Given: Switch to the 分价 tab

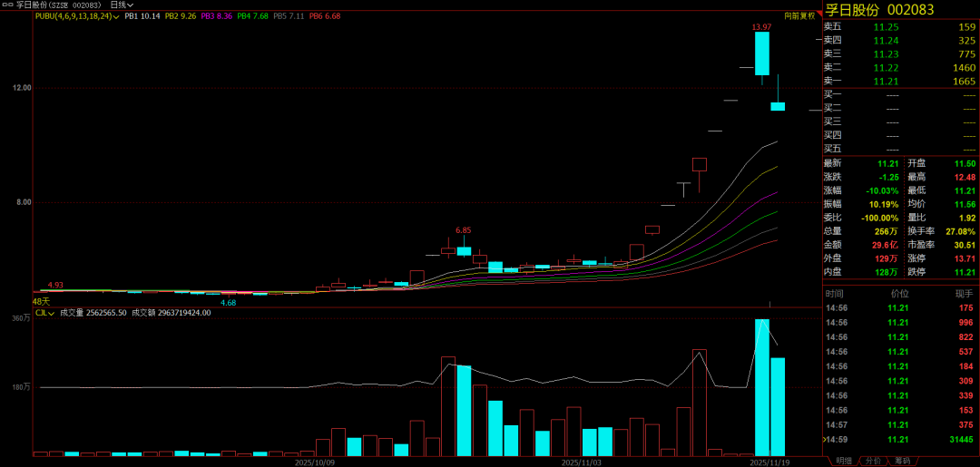Looking at the screenshot, I should (x=872, y=461).
